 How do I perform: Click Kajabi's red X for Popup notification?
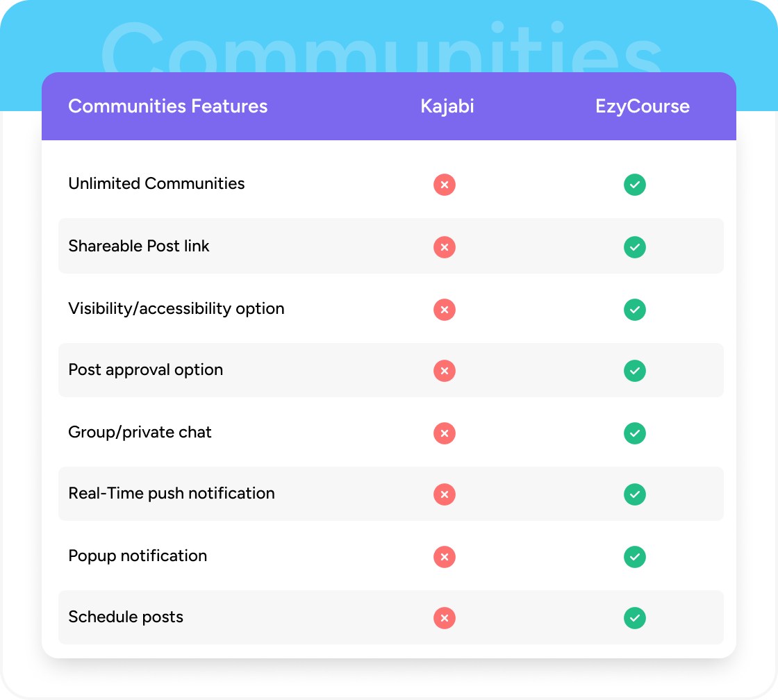[445, 557]
